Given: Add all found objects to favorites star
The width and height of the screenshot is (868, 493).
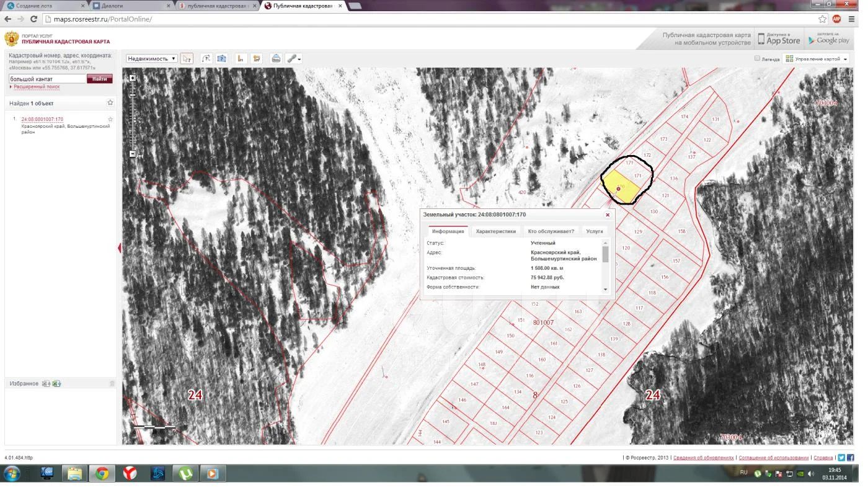Looking at the screenshot, I should [110, 103].
